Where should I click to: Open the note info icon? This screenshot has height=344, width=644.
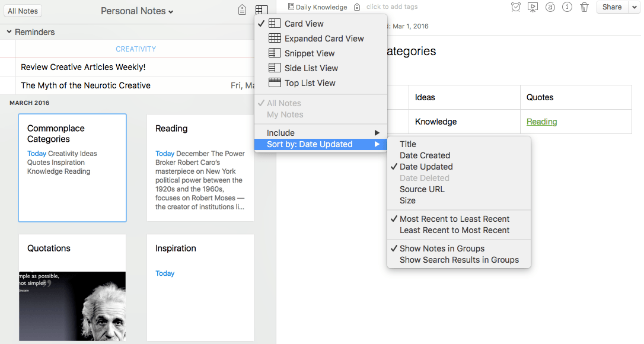[x=567, y=7]
